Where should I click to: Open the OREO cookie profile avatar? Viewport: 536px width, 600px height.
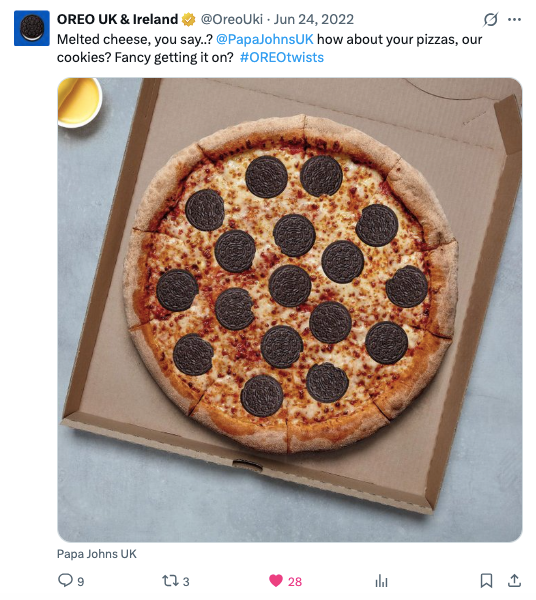[32, 28]
